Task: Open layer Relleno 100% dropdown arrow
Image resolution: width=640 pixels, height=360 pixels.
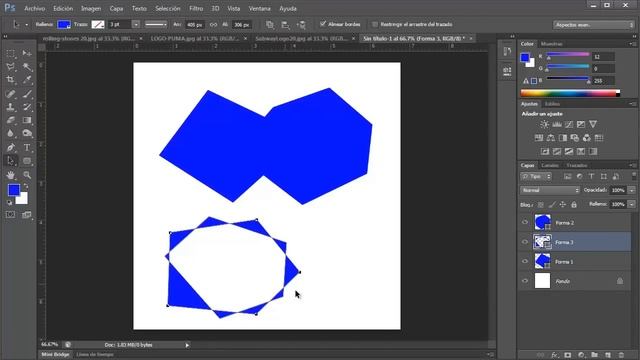Action: 632,204
